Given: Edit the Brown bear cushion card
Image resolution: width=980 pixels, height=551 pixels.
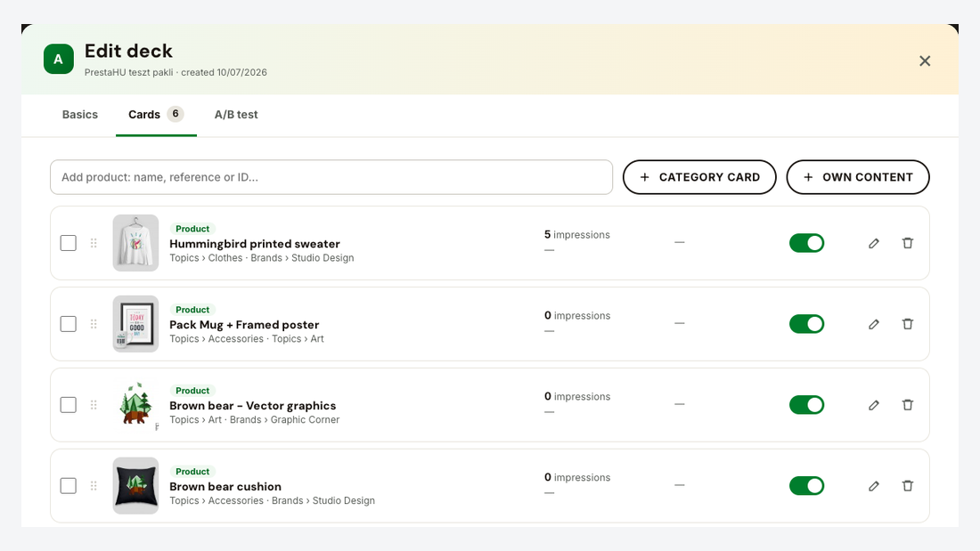Looking at the screenshot, I should (874, 485).
